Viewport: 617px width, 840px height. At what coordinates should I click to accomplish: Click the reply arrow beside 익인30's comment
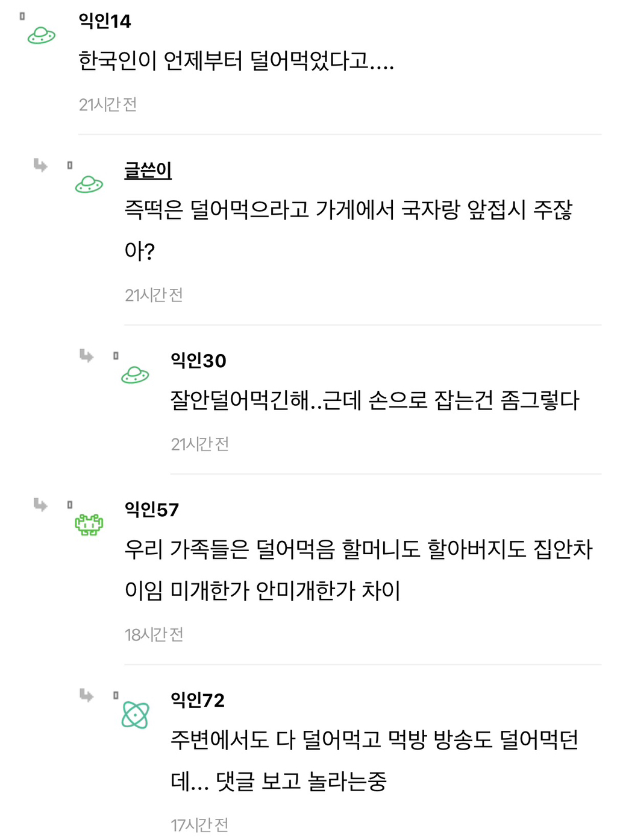click(87, 356)
